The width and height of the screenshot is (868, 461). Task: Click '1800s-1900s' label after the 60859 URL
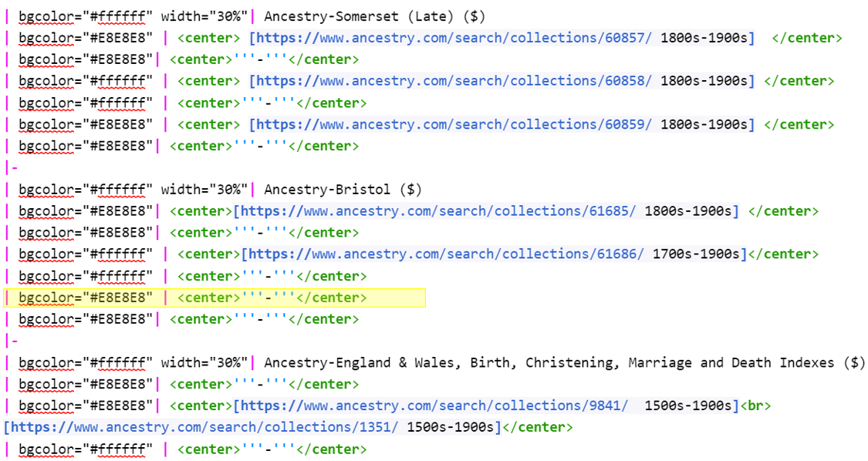click(703, 125)
